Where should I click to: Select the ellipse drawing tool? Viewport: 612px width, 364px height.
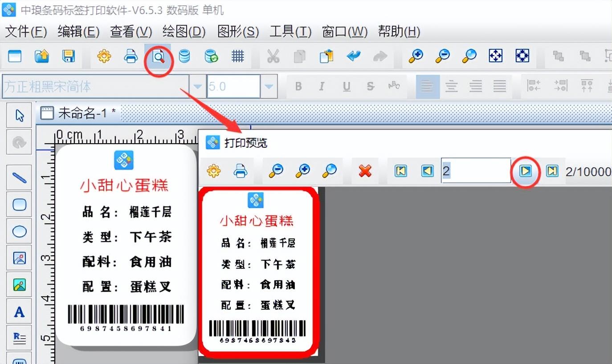19,231
